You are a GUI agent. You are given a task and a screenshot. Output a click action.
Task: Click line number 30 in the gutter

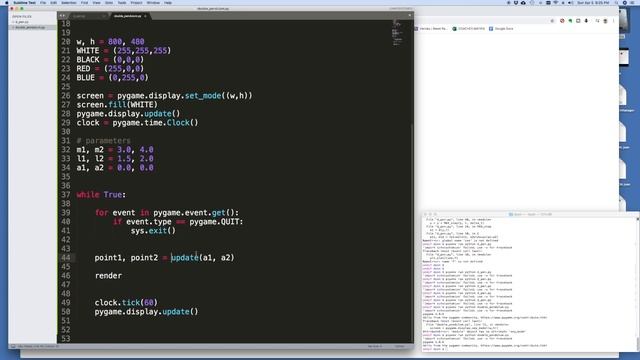66,131
